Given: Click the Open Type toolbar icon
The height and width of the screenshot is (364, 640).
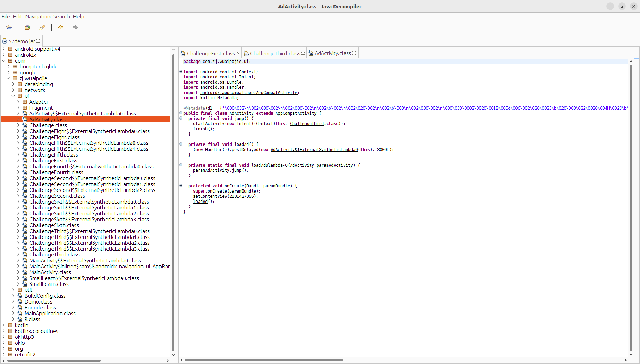Looking at the screenshot, I should pos(28,27).
